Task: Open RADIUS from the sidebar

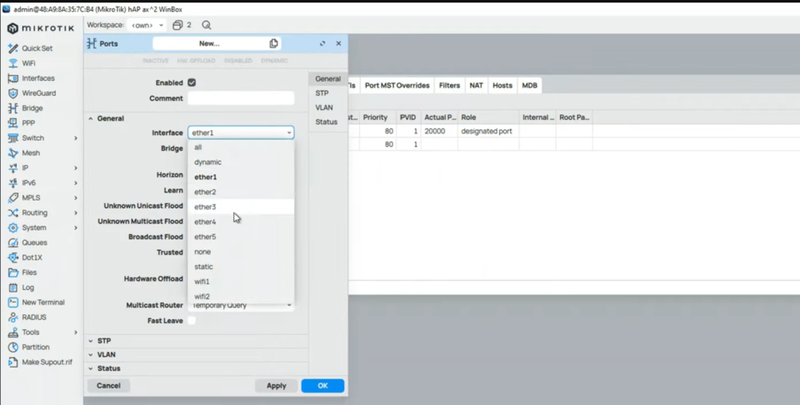Action: pos(33,317)
